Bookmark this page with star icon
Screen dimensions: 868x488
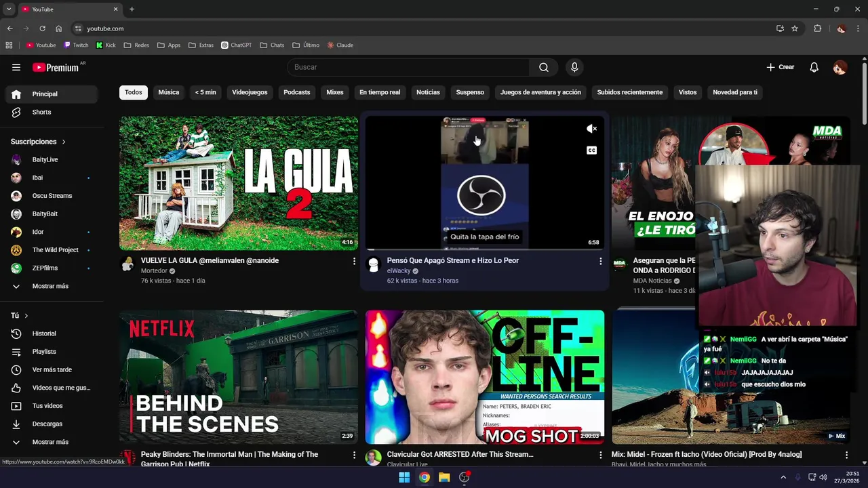795,28
